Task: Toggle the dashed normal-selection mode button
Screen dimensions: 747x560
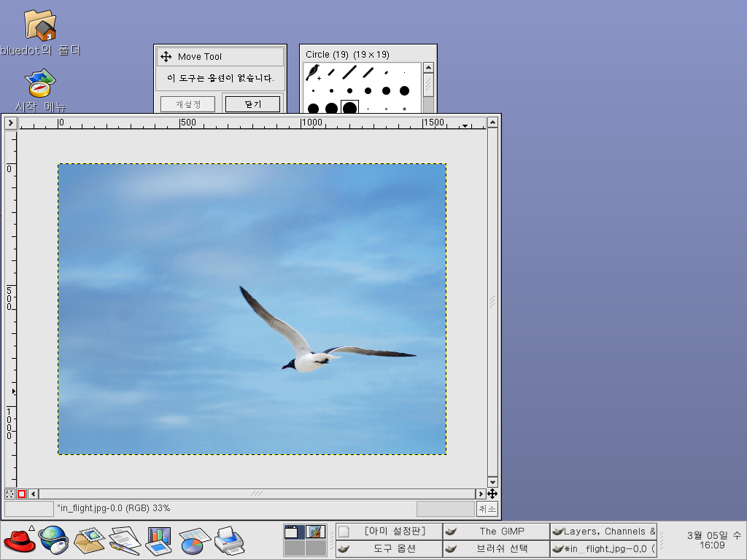Action: pyautogui.click(x=10, y=494)
